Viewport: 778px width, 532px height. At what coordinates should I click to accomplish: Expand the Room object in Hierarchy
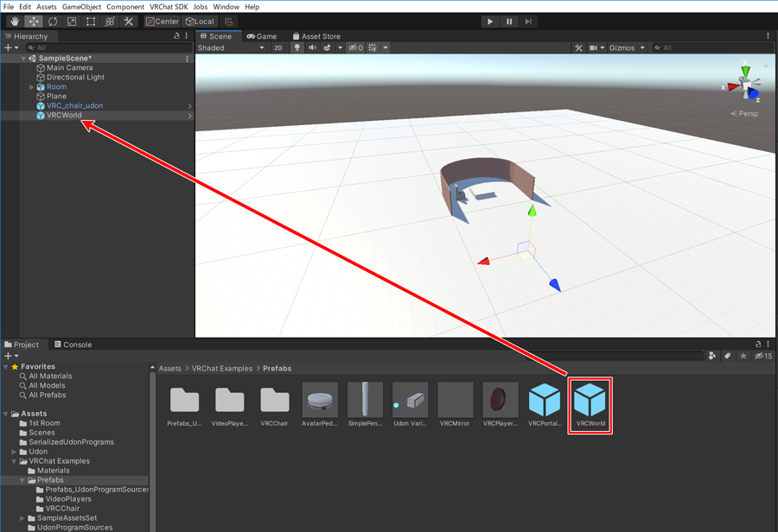pyautogui.click(x=32, y=87)
